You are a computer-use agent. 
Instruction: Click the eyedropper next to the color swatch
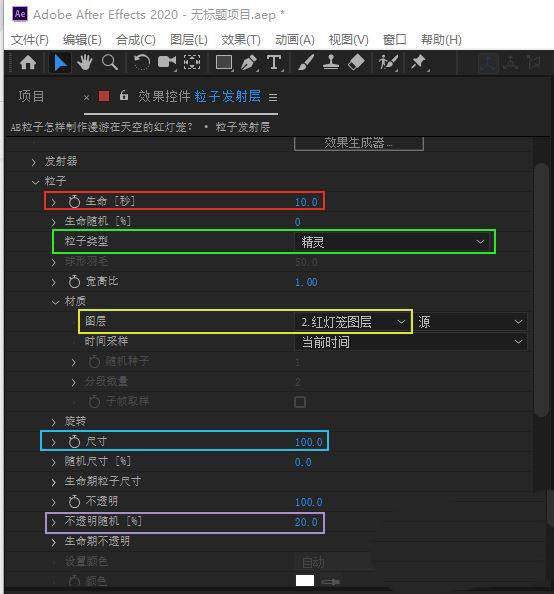click(x=330, y=581)
